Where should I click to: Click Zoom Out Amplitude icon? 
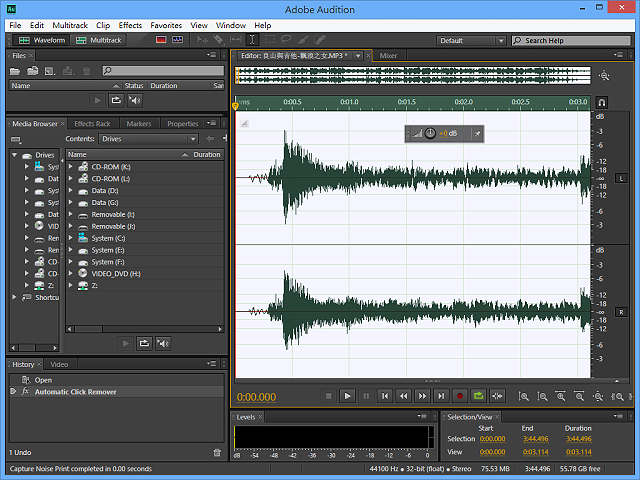point(542,396)
